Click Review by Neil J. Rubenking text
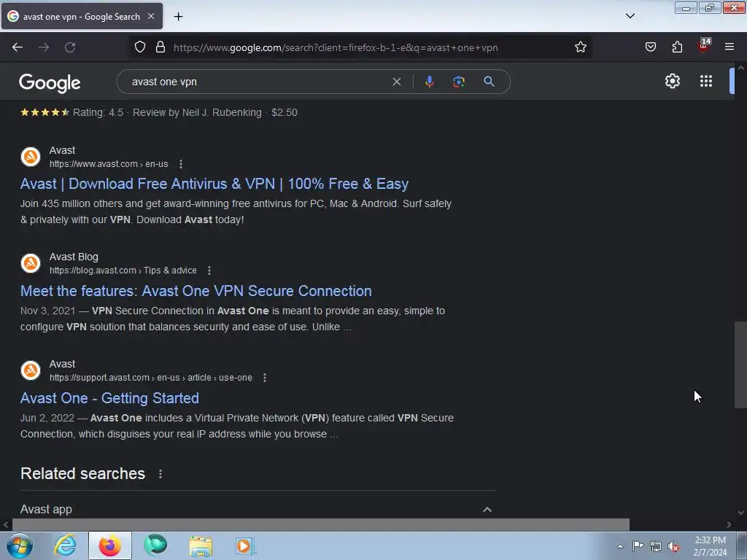Image resolution: width=747 pixels, height=560 pixels. (x=197, y=112)
